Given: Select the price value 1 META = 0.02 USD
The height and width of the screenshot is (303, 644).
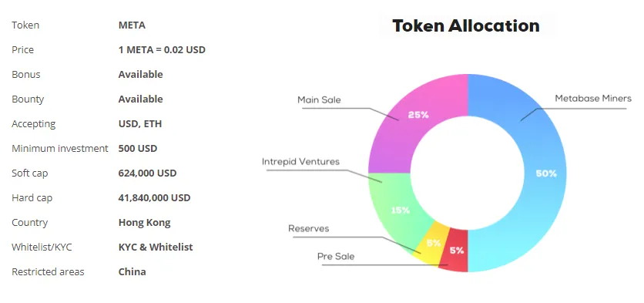Looking at the screenshot, I should pyautogui.click(x=162, y=50).
